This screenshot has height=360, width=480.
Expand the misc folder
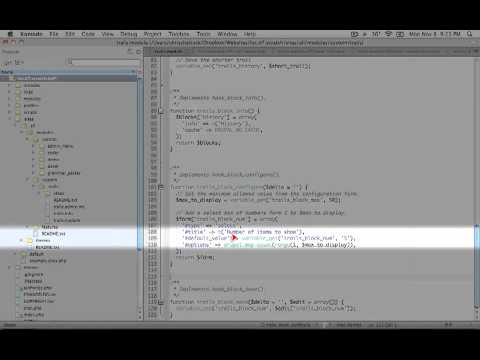(9, 92)
